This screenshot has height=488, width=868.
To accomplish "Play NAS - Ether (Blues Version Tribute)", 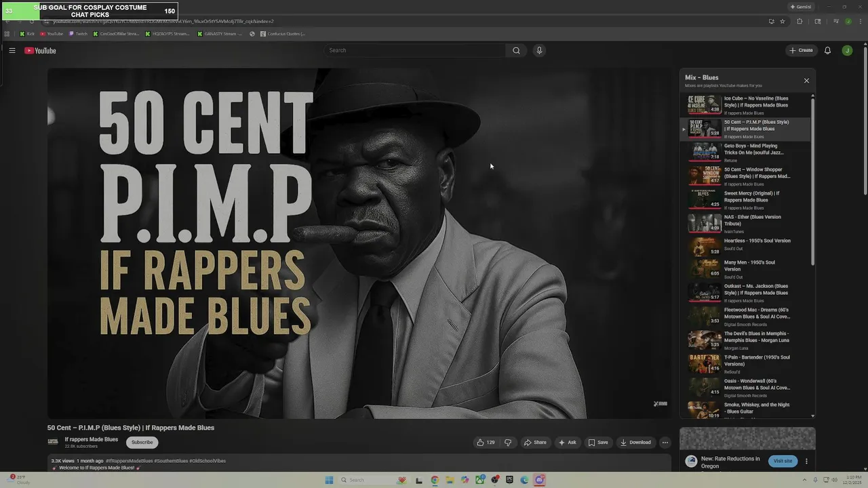I will (x=745, y=224).
